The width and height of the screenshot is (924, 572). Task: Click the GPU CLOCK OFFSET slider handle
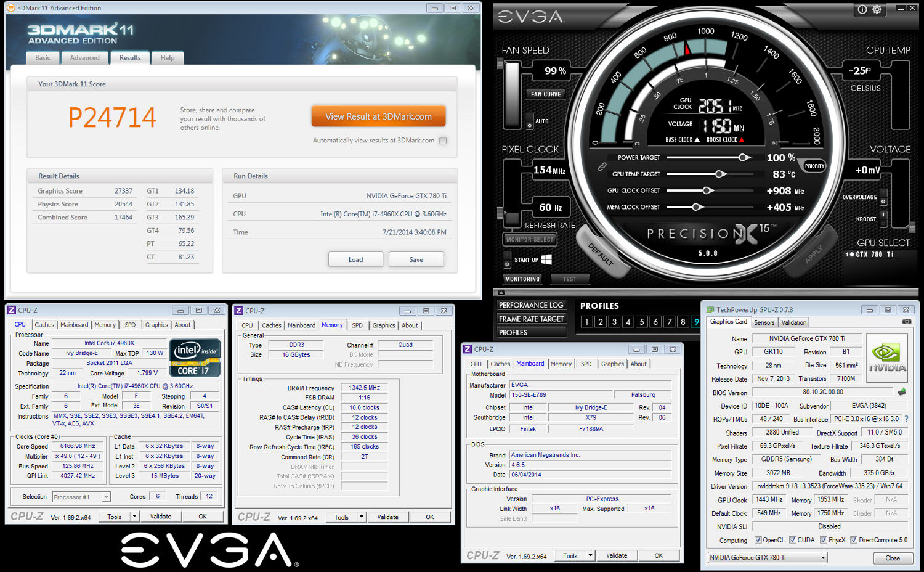pyautogui.click(x=708, y=191)
